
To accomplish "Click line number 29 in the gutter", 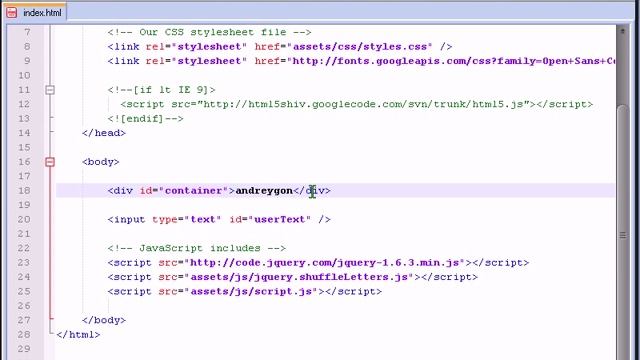I will pyautogui.click(x=24, y=349).
